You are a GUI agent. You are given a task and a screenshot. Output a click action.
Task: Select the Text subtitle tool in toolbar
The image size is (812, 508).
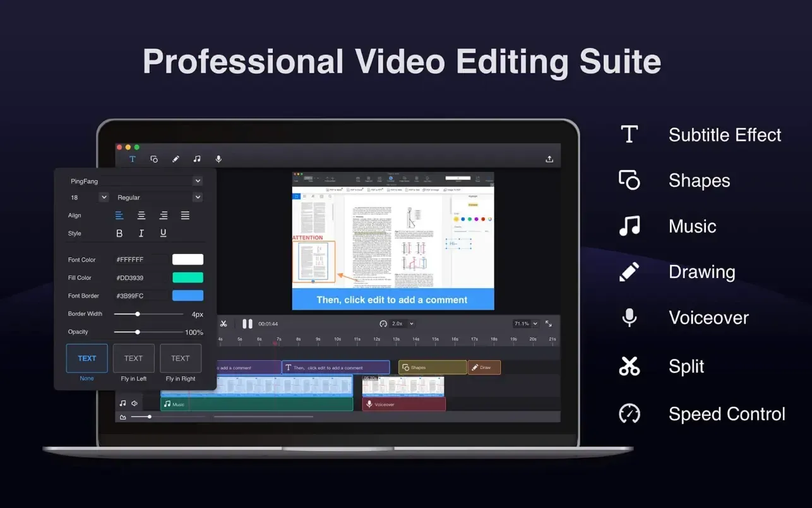coord(132,159)
